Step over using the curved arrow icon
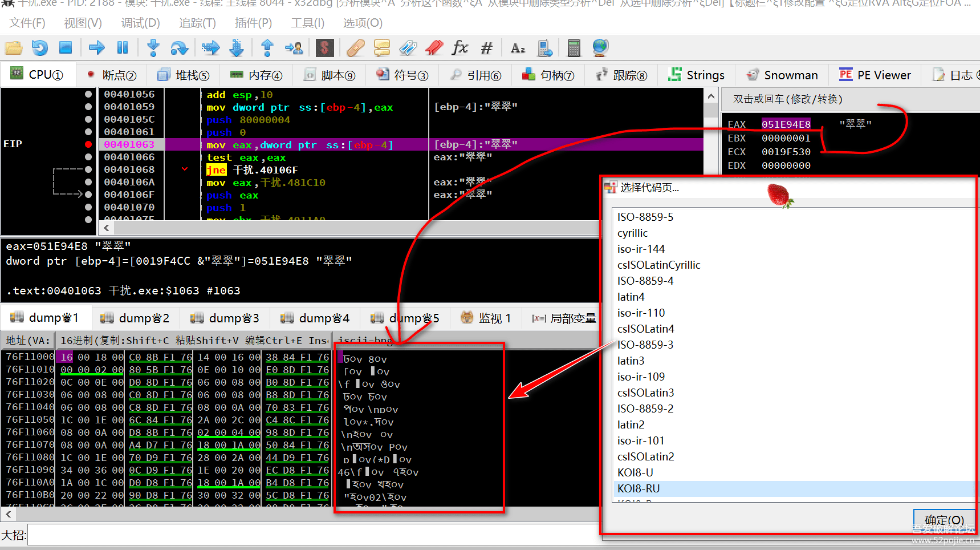Image resolution: width=980 pixels, height=550 pixels. [180, 48]
